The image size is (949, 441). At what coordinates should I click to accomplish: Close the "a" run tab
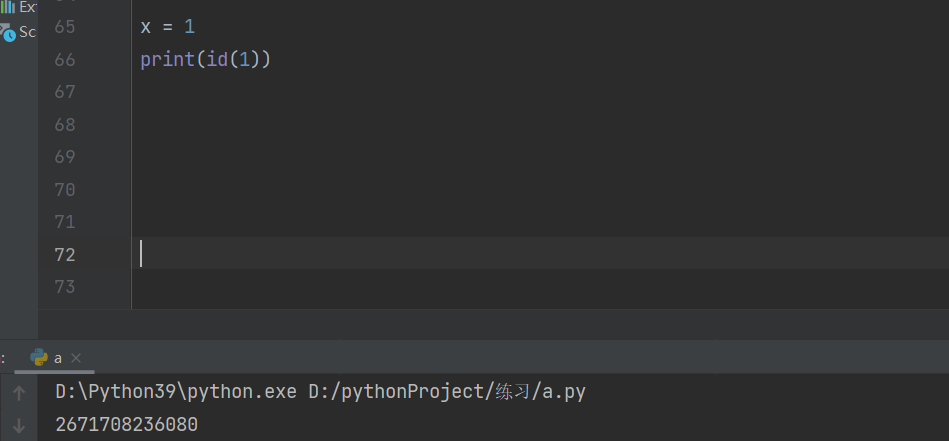point(76,357)
